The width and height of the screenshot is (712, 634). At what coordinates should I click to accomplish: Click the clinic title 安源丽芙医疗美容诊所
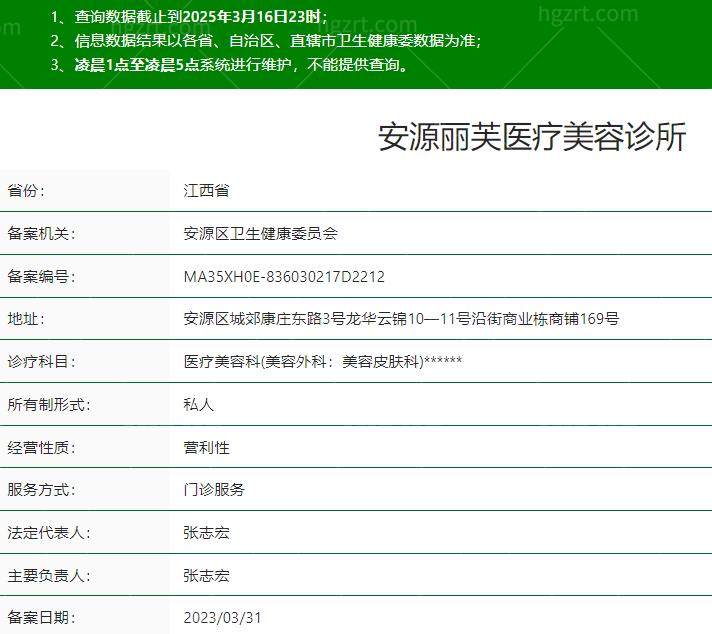532,137
